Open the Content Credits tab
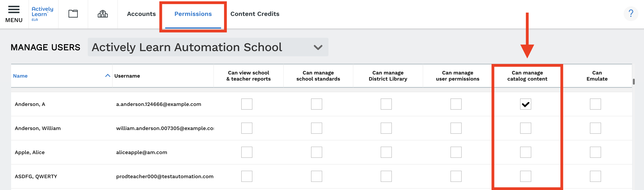The image size is (644, 190). (x=255, y=14)
